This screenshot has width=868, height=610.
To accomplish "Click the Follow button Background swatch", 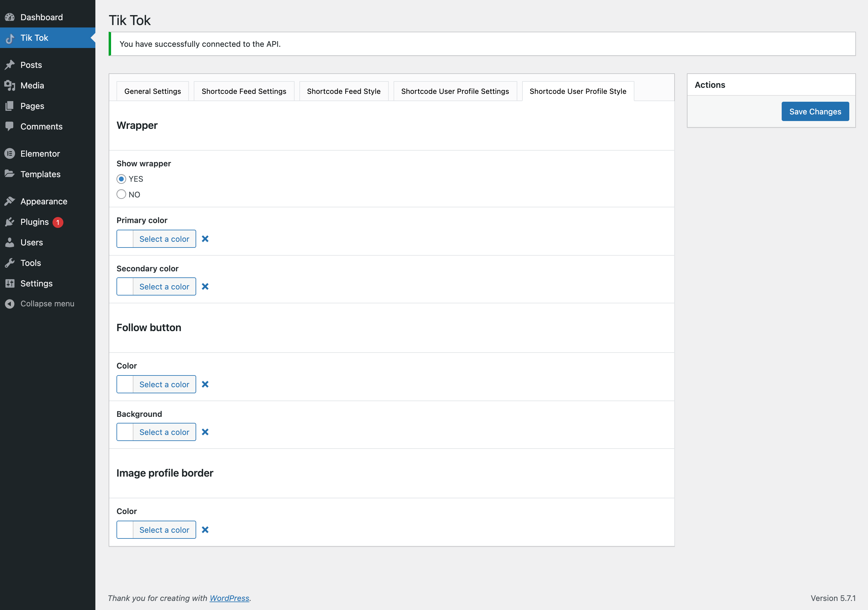I will (x=125, y=432).
